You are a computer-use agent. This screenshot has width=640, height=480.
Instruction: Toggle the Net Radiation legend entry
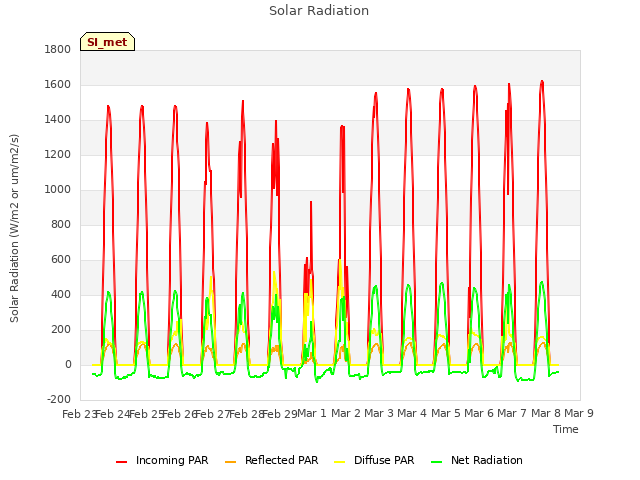[477, 460]
